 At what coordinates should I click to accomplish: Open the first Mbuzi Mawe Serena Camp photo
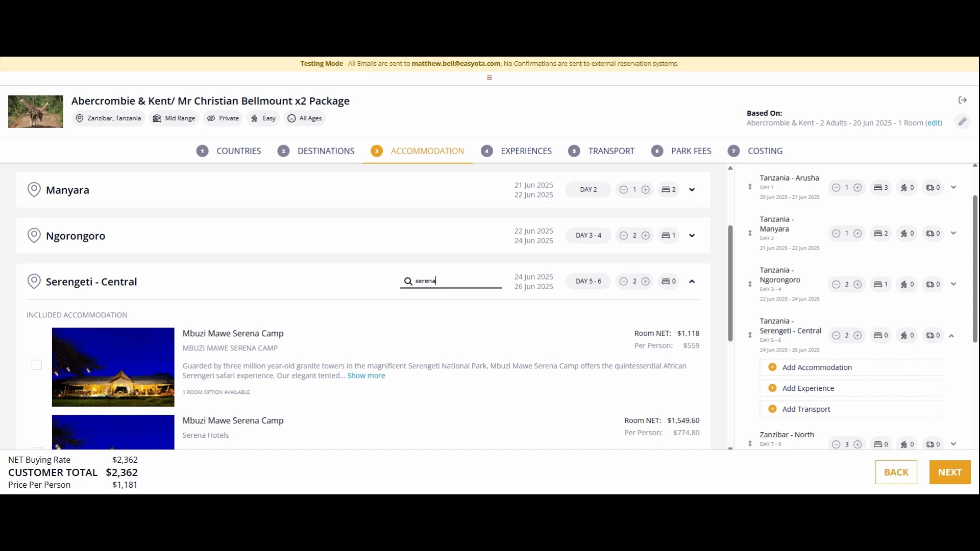(113, 367)
